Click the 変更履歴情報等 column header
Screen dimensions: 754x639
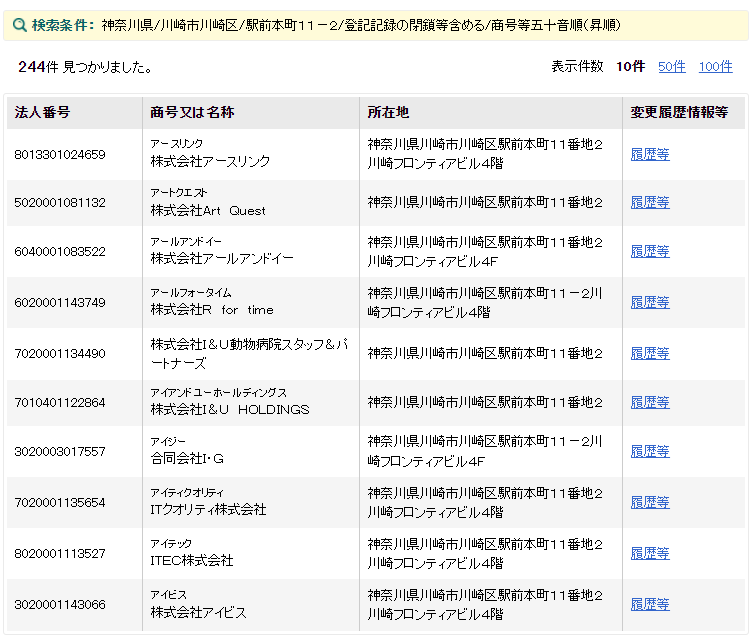[x=684, y=113]
